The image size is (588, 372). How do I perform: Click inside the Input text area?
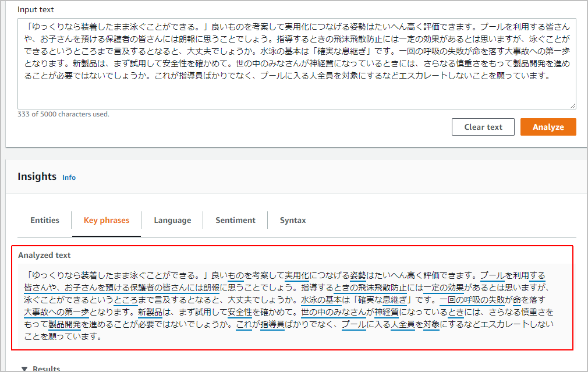pyautogui.click(x=297, y=64)
